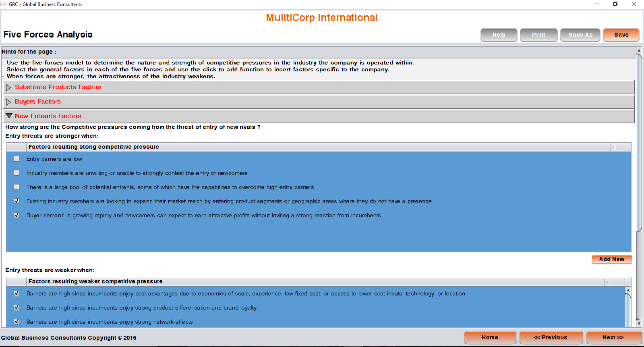
Task: Click 'Entry threats are weaker when' label
Action: point(50,270)
